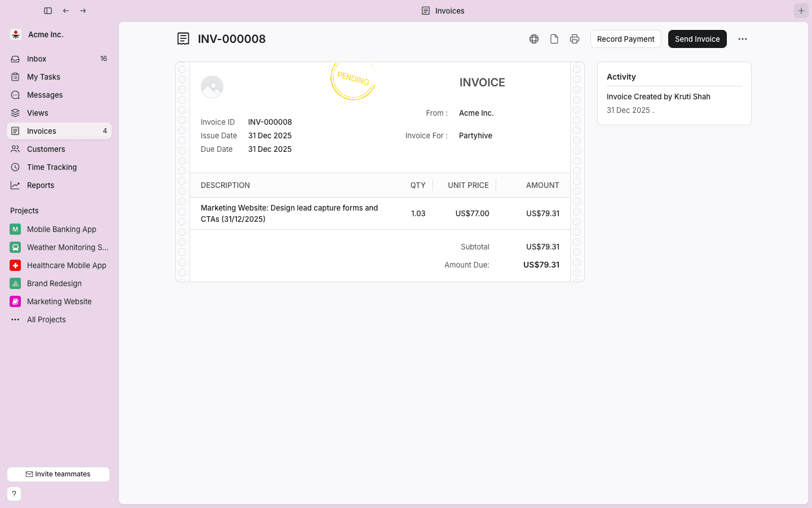Click the Brand Redesign project icon
The image size is (812, 508).
pyautogui.click(x=15, y=283)
